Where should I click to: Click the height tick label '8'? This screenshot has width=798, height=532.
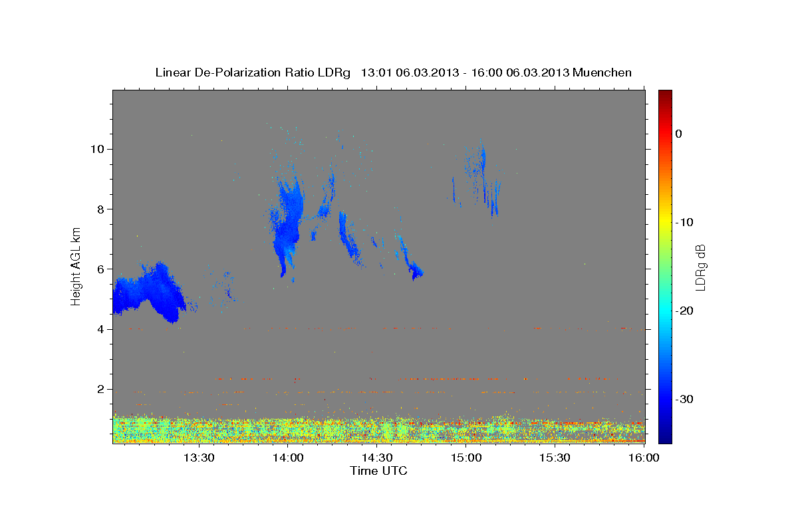pyautogui.click(x=102, y=209)
